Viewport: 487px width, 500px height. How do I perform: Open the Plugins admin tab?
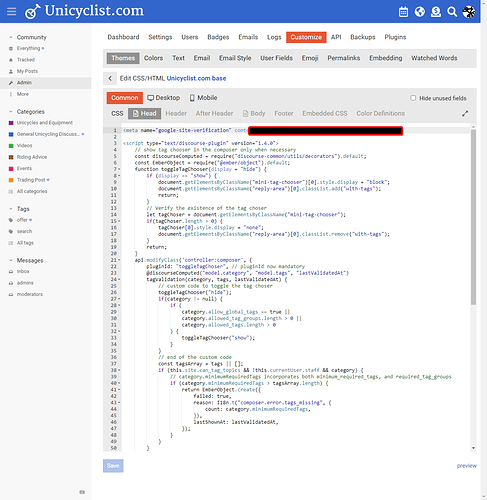coord(395,37)
